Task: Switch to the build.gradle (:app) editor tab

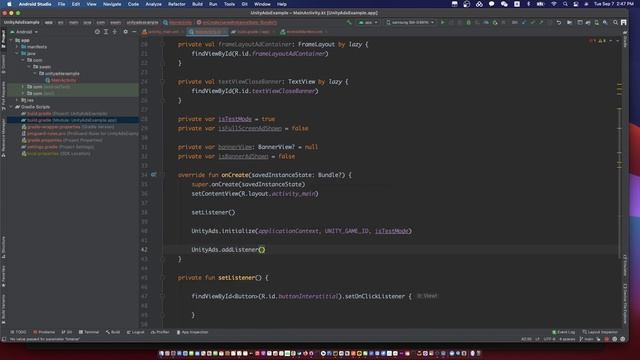Action: coord(253,32)
